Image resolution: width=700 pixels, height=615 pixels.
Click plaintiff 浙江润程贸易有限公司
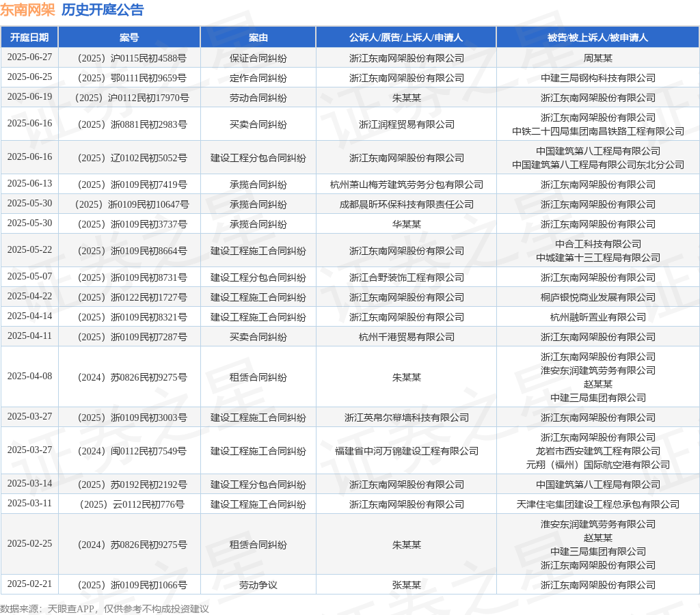pyautogui.click(x=406, y=124)
